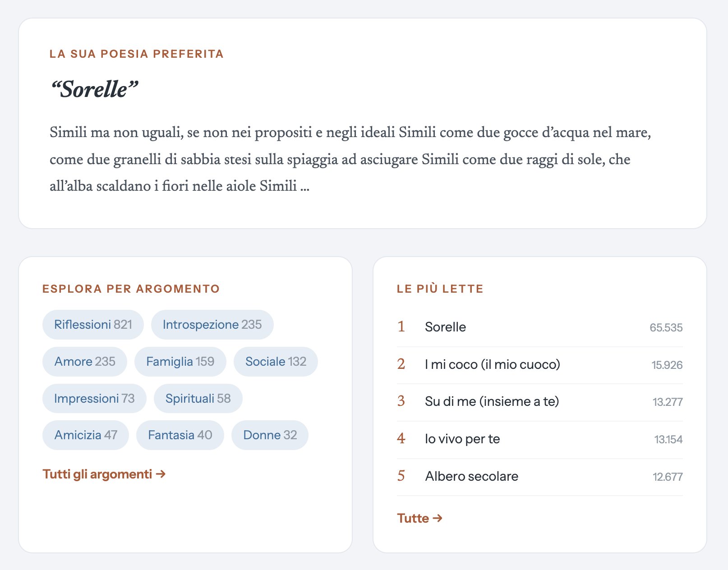Image resolution: width=728 pixels, height=570 pixels.
Task: Open the featured poem title “Sorelle”
Action: click(94, 89)
